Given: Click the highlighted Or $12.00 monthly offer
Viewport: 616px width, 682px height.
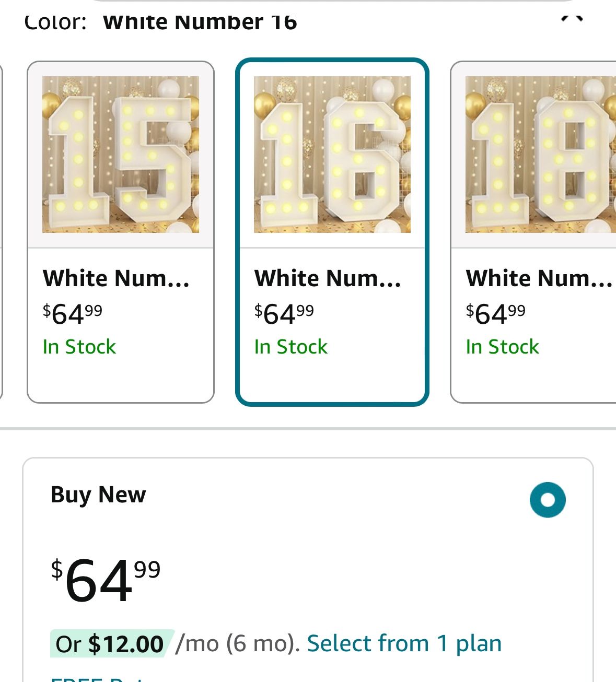Looking at the screenshot, I should click(x=111, y=644).
